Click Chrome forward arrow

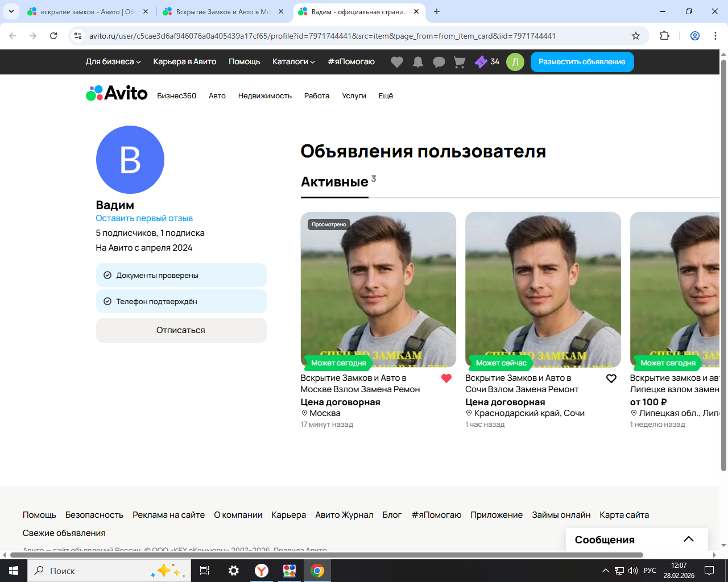pos(33,36)
